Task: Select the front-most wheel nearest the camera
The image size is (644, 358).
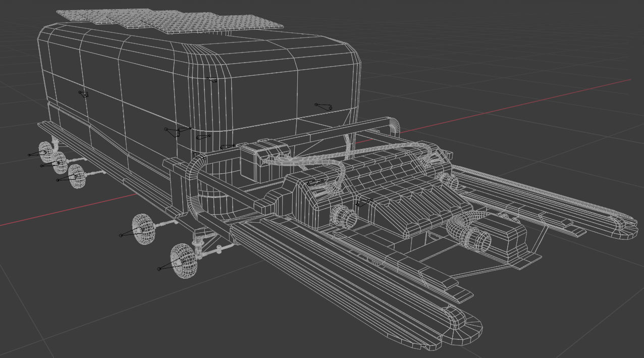Action: 183,261
